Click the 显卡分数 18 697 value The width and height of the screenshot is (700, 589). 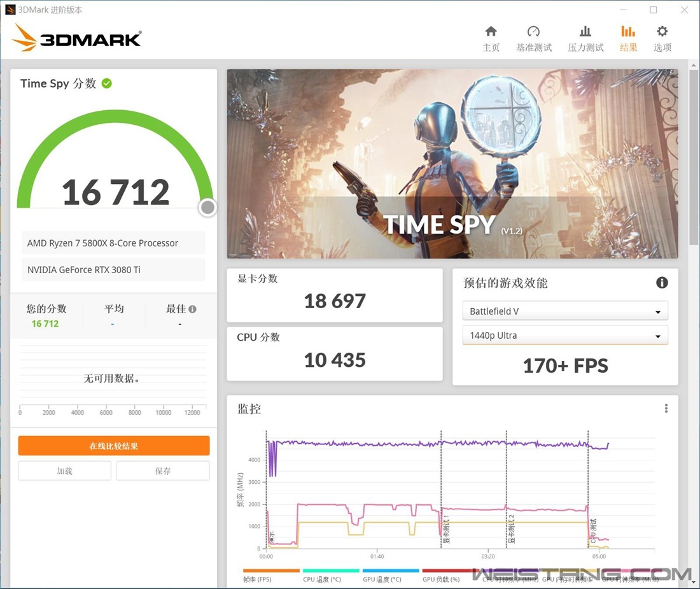(x=335, y=301)
